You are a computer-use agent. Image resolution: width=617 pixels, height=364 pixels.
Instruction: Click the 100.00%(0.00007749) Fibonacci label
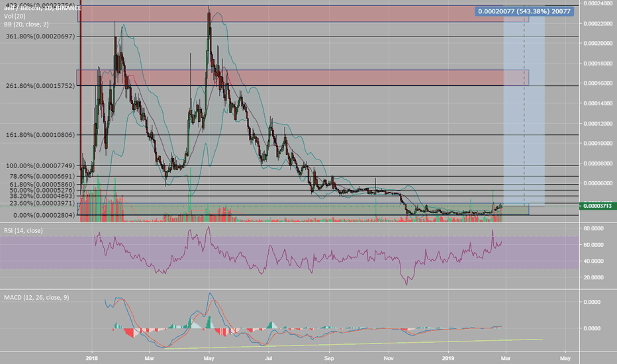tap(40, 166)
